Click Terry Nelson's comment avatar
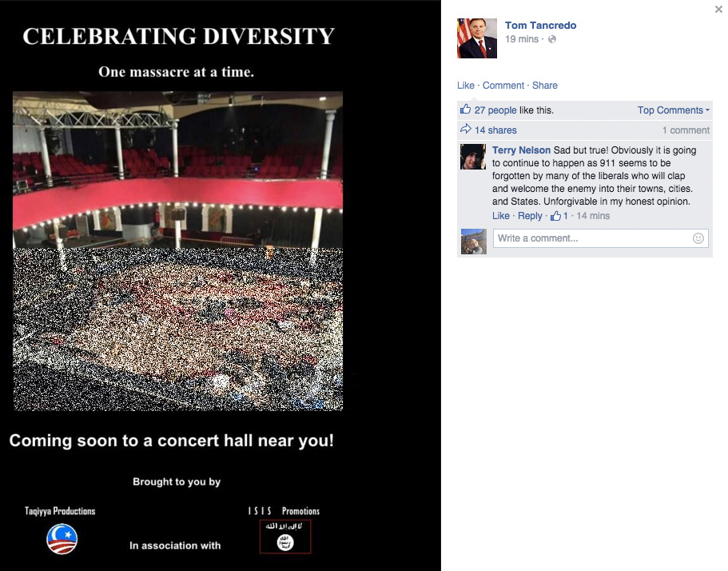This screenshot has width=728, height=571. pyautogui.click(x=473, y=157)
